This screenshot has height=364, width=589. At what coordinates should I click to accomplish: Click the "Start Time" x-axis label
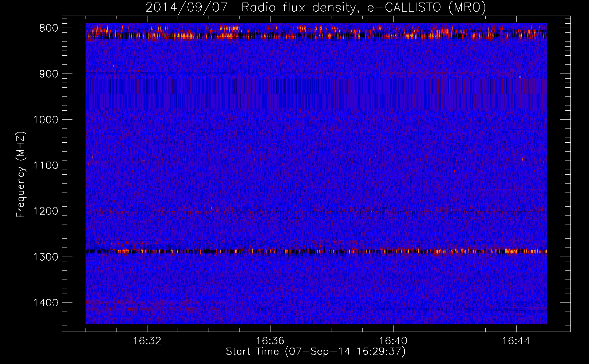[315, 352]
